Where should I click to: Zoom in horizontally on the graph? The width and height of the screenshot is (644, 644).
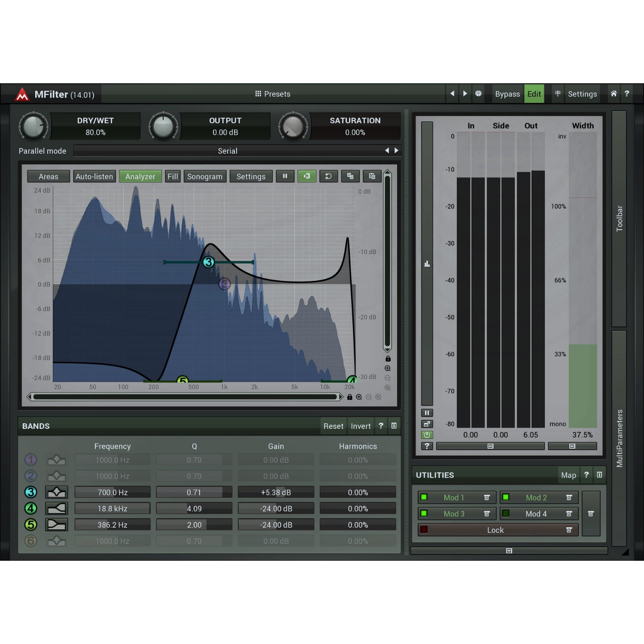tap(359, 397)
